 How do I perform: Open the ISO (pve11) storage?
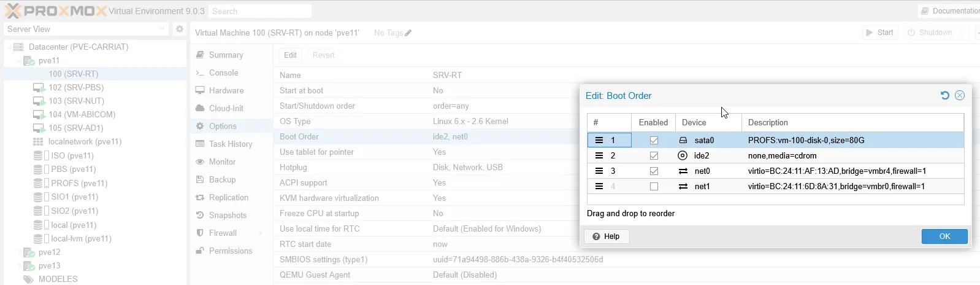72,155
